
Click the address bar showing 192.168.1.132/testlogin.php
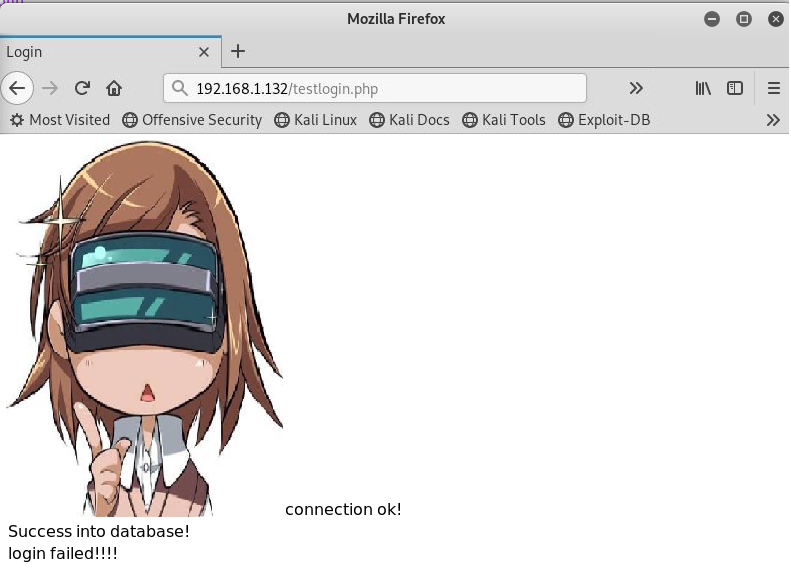point(375,88)
